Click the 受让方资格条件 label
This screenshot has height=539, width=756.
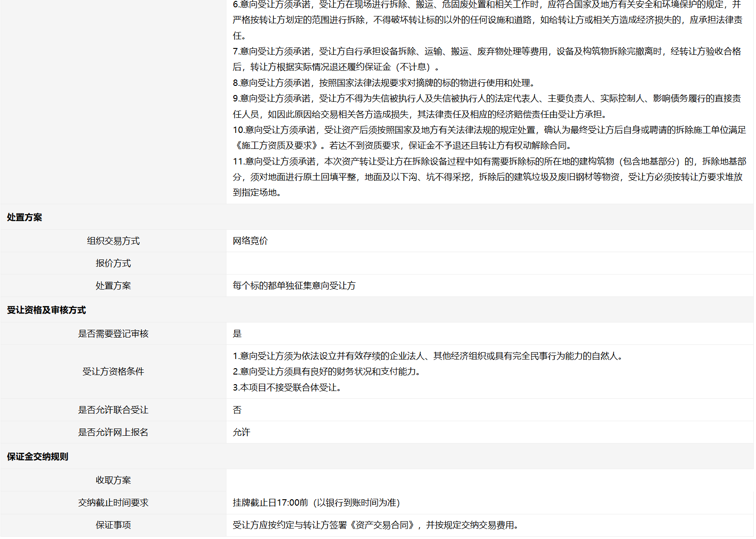(x=113, y=371)
